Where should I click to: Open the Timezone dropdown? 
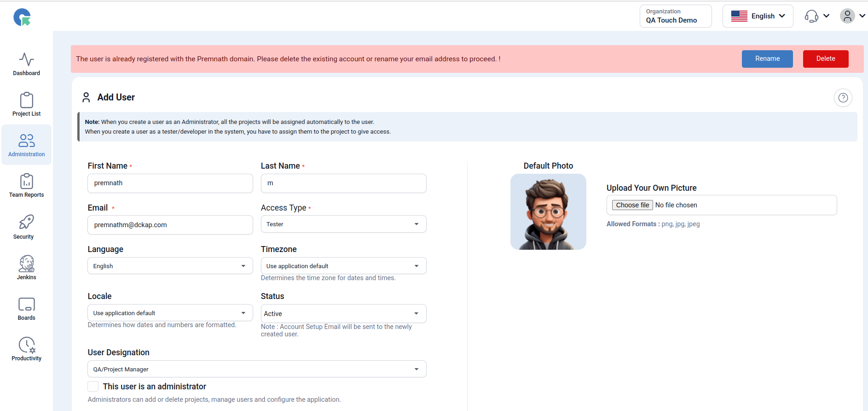point(343,266)
